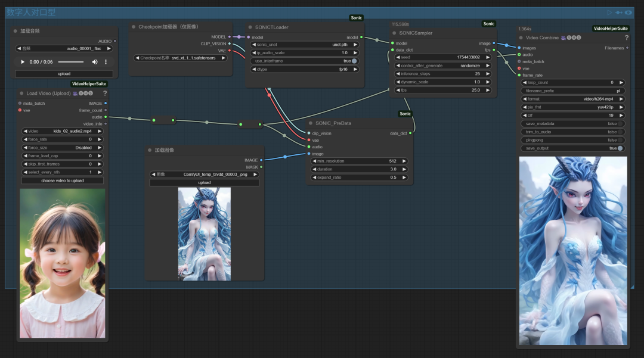Image resolution: width=644 pixels, height=358 pixels.
Task: Open help for the Video Combine node
Action: [x=626, y=38]
